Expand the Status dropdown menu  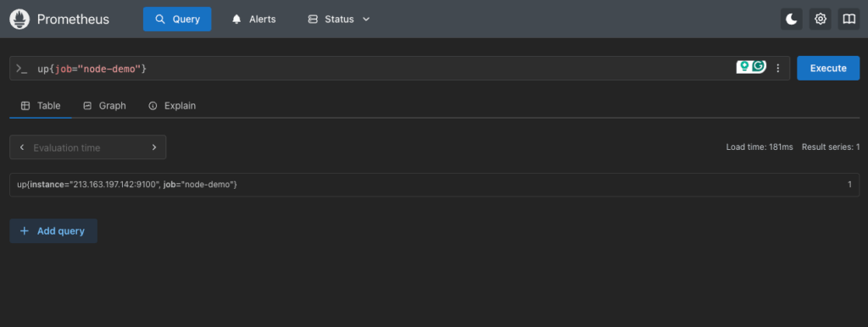(339, 19)
